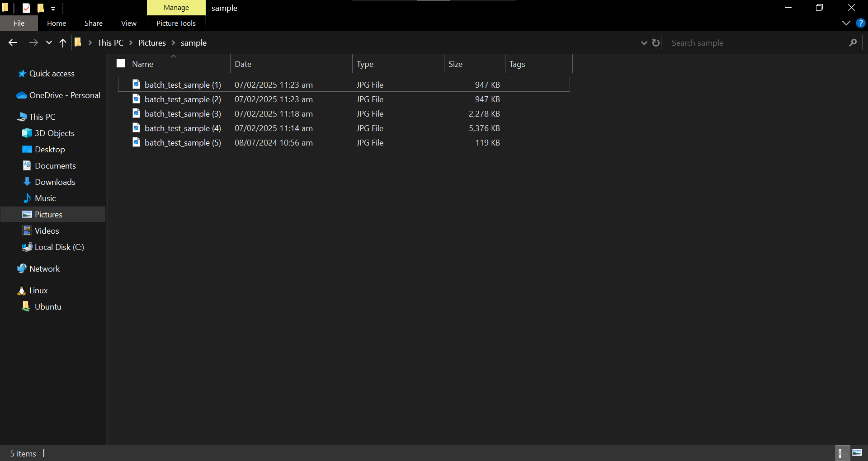Navigate up to the Pictures folder
Image resolution: width=868 pixels, height=461 pixels.
point(62,42)
